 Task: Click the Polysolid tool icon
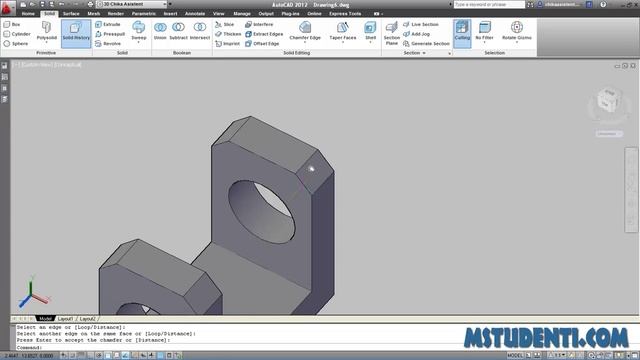click(x=47, y=27)
